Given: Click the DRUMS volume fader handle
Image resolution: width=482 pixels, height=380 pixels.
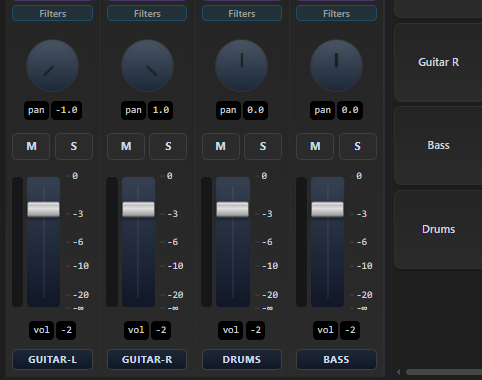Looking at the screenshot, I should [232, 209].
